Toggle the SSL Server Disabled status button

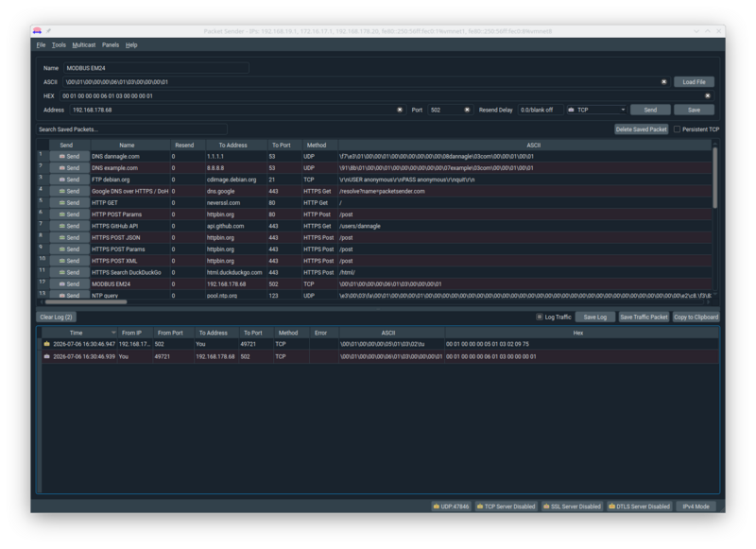[572, 506]
